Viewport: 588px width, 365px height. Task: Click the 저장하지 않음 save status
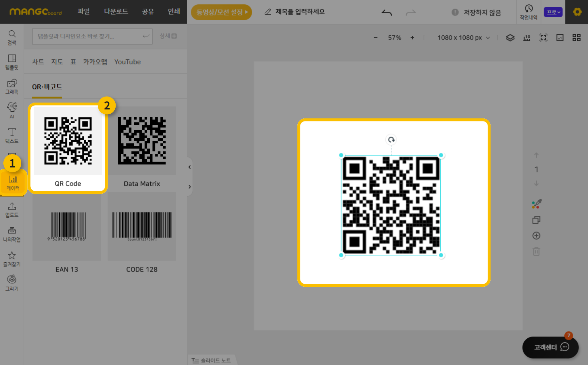(482, 12)
